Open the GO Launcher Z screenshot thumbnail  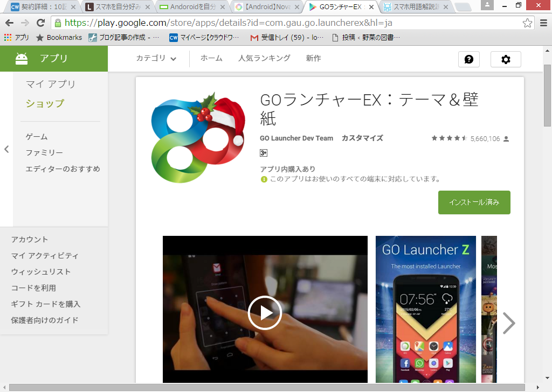point(426,310)
